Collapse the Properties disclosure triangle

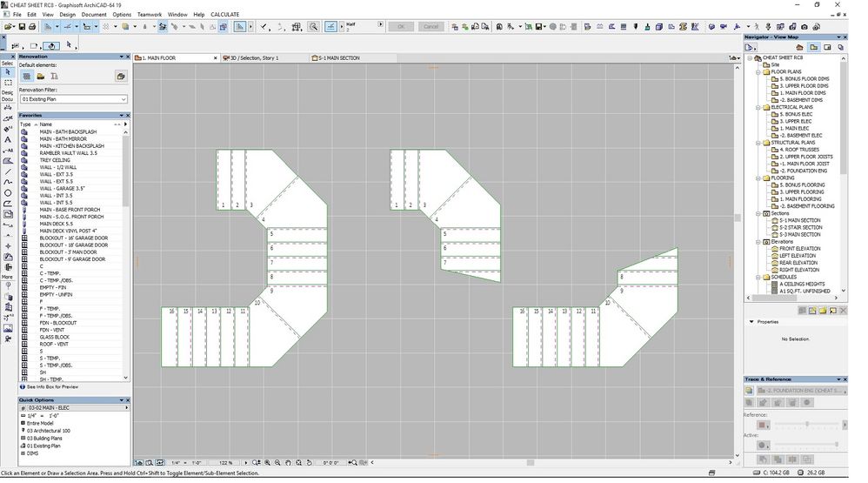(751, 322)
